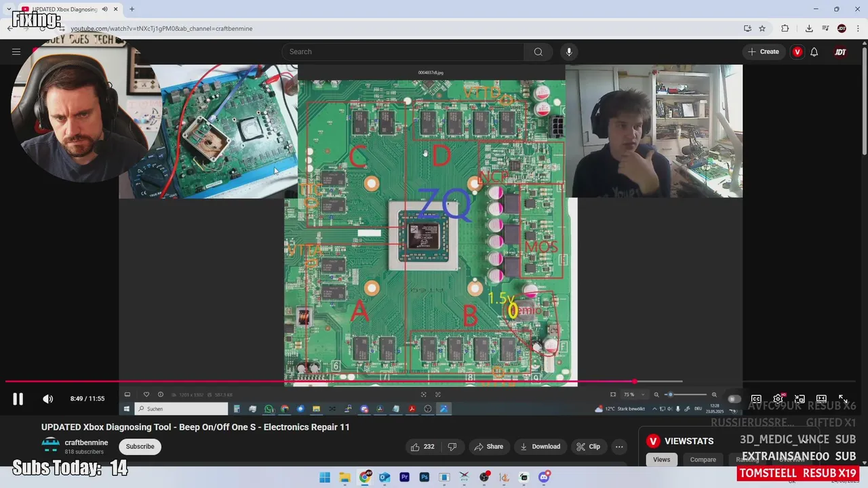Open the Chrome three-dot menu

858,28
